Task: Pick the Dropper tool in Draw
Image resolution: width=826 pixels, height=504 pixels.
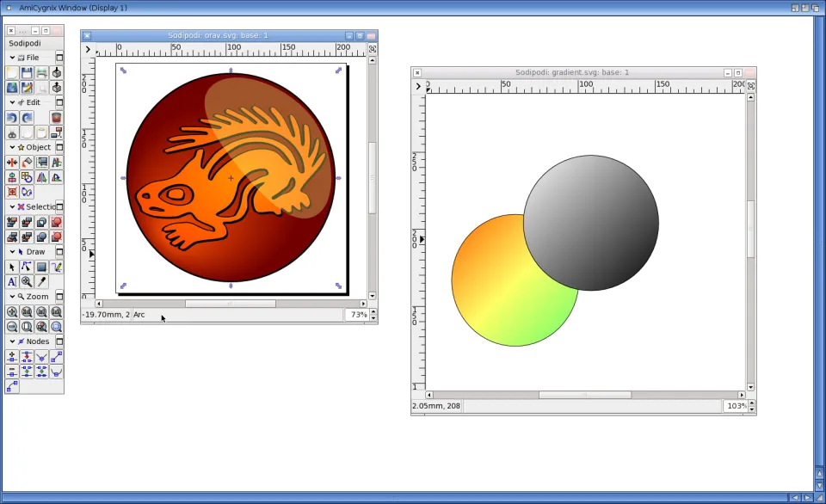Action: click(41, 282)
